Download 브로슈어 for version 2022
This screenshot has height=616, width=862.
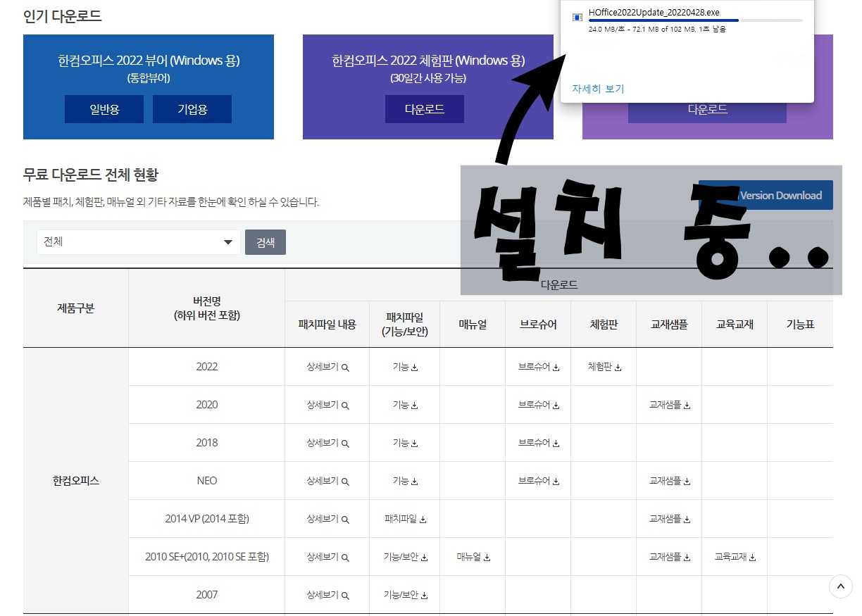[539, 367]
